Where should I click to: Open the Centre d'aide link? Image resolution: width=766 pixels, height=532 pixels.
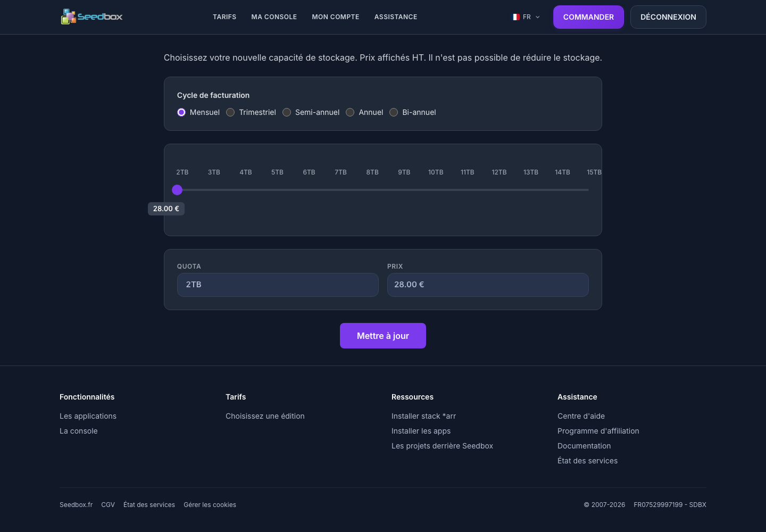point(581,416)
